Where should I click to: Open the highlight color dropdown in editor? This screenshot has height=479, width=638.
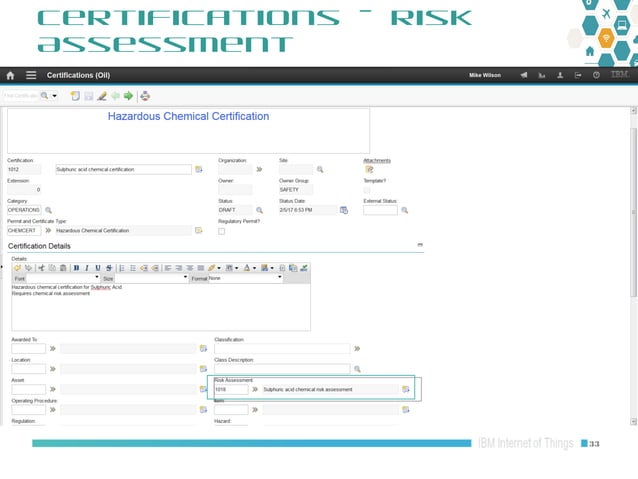(x=219, y=268)
